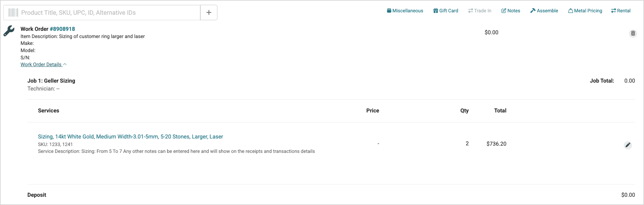Edit the sizing service with pencil icon
This screenshot has width=644, height=205.
tap(628, 145)
